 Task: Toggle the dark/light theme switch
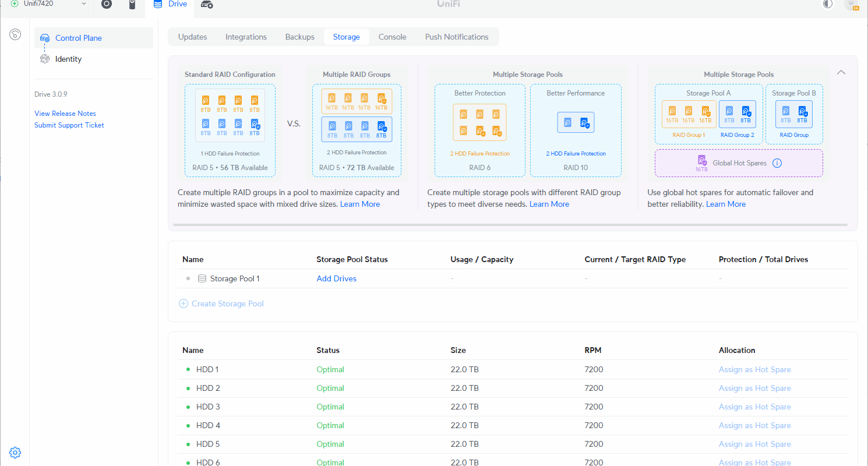tap(828, 4)
